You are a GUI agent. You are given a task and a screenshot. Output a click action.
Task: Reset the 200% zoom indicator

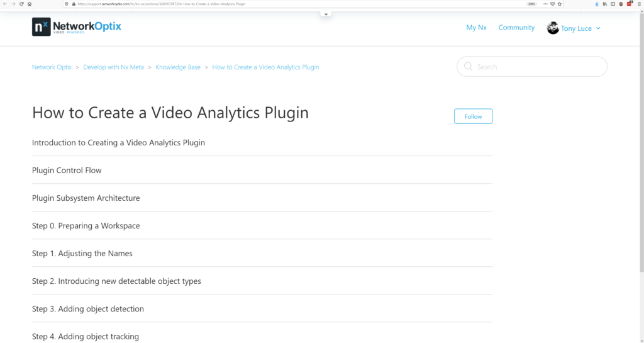point(531,4)
